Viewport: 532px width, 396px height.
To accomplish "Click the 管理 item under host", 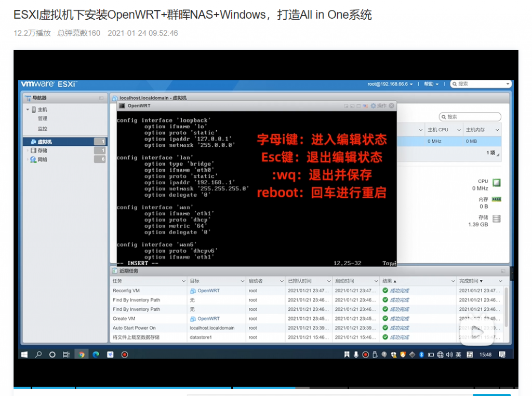I will [42, 119].
